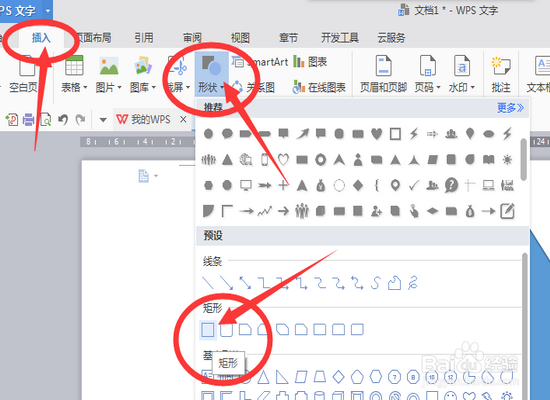Insert a 空白页 blank page
The image size is (550, 400).
point(23,74)
